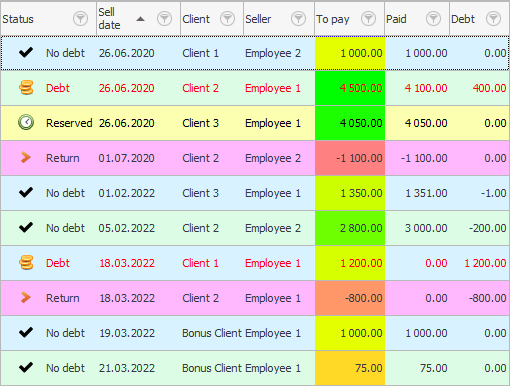Toggle sort arrow on Sell date column
Screen dimensions: 510x386
140,19
